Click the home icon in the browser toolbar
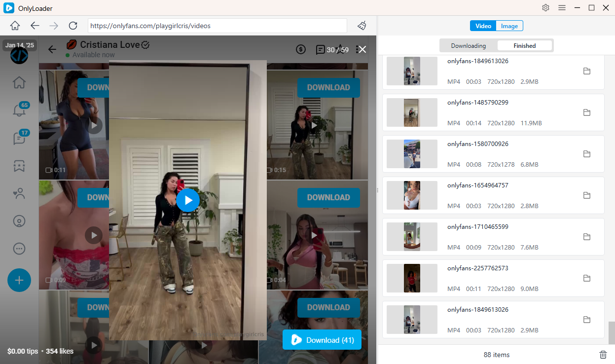This screenshot has width=615, height=364. coord(15,26)
